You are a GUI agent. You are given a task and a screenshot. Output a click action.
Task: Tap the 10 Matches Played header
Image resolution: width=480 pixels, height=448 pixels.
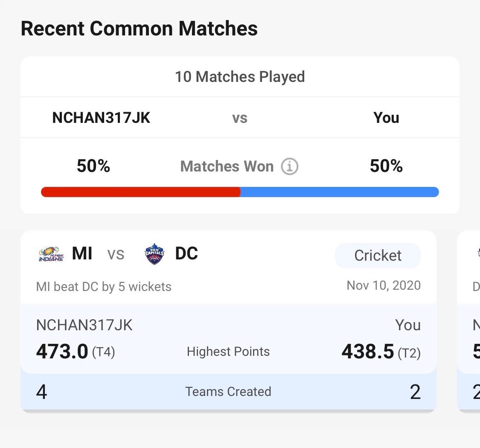click(x=240, y=76)
